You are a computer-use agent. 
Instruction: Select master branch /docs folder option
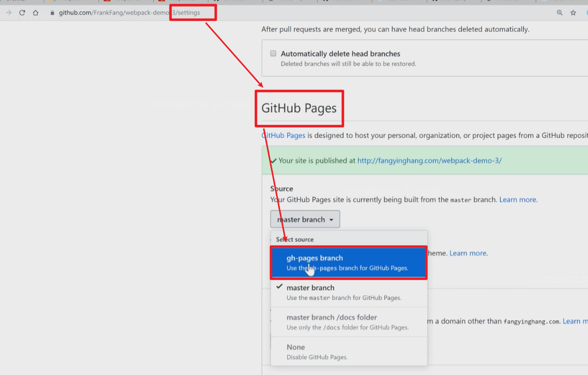[349, 322]
